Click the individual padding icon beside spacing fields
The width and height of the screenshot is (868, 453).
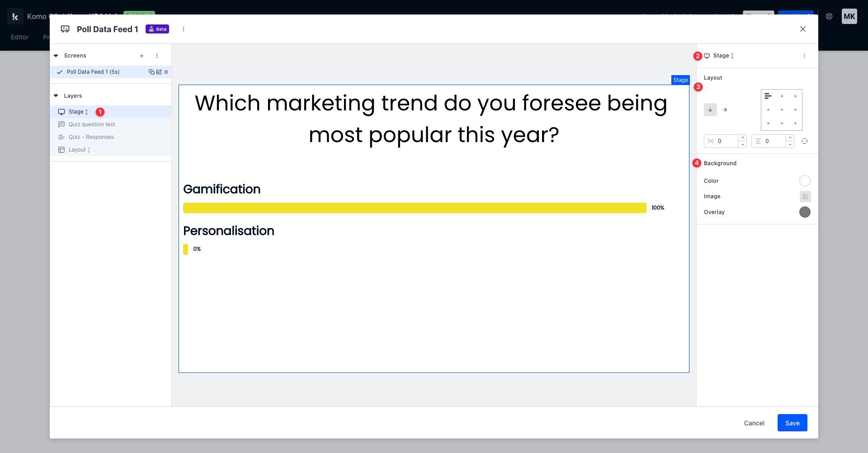coord(804,141)
